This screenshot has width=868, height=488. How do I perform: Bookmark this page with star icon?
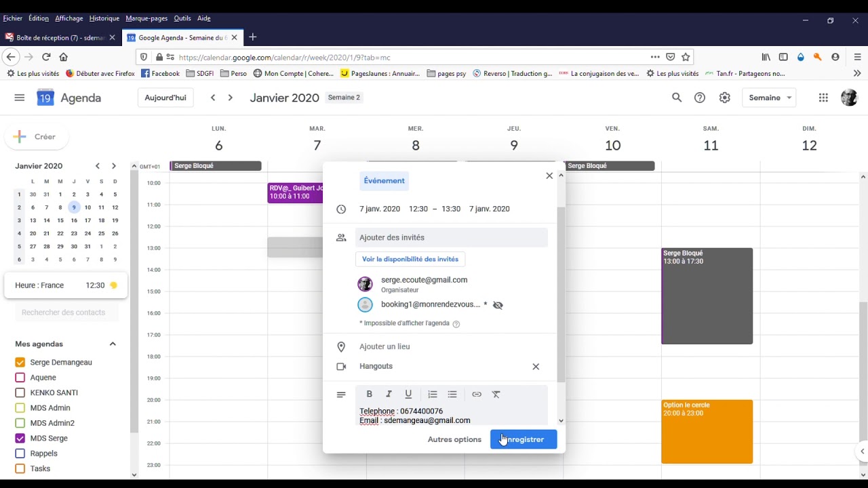(x=686, y=57)
